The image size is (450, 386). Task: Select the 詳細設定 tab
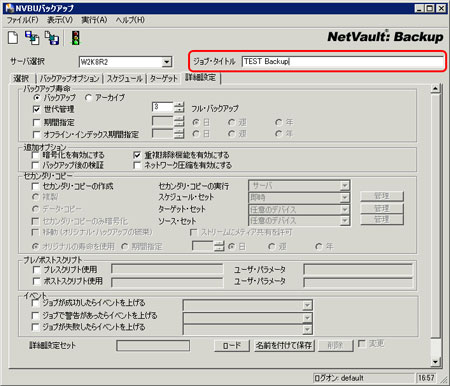(x=201, y=77)
